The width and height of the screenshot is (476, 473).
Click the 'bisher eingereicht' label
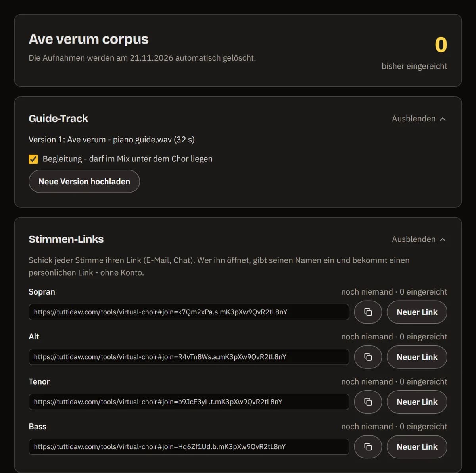[x=415, y=66]
